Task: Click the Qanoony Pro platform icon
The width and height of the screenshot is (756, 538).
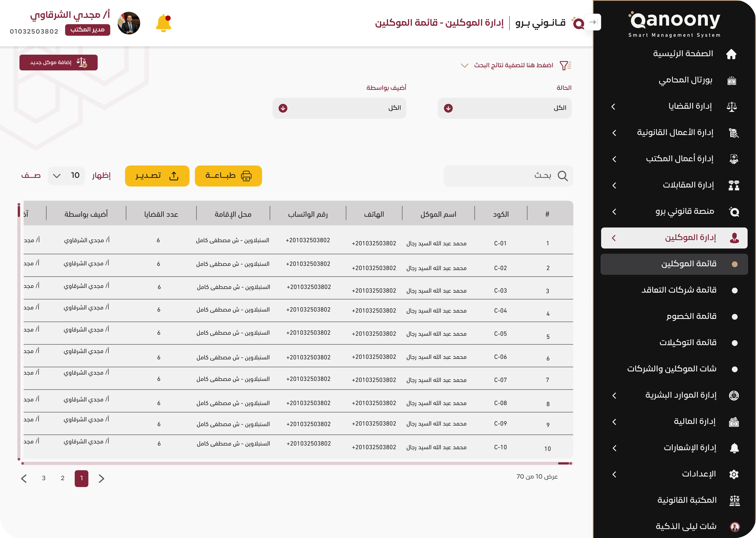Action: [x=734, y=212]
